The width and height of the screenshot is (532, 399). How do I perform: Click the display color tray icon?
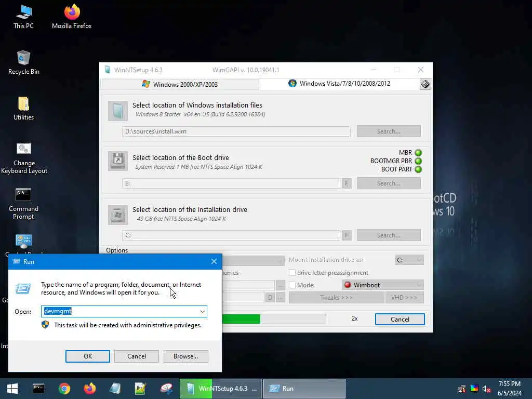[474, 389]
